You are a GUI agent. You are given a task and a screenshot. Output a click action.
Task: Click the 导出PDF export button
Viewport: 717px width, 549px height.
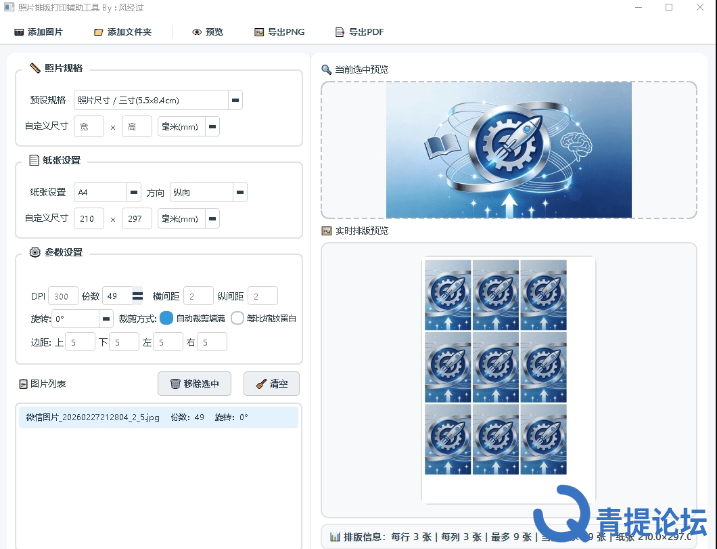[359, 32]
